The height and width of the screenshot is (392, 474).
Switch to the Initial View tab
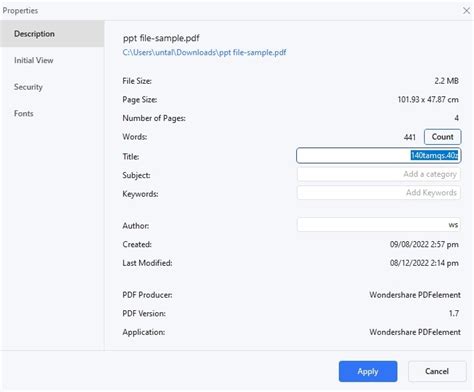(x=52, y=60)
